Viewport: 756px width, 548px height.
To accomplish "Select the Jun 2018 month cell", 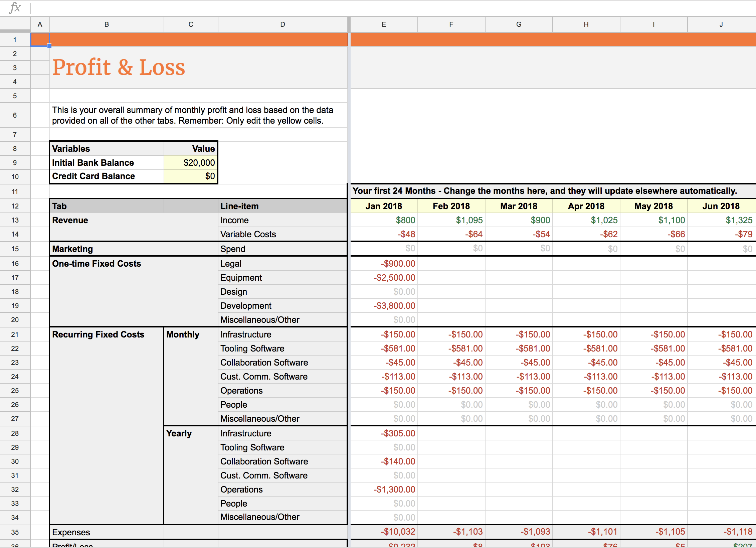I will click(x=721, y=206).
